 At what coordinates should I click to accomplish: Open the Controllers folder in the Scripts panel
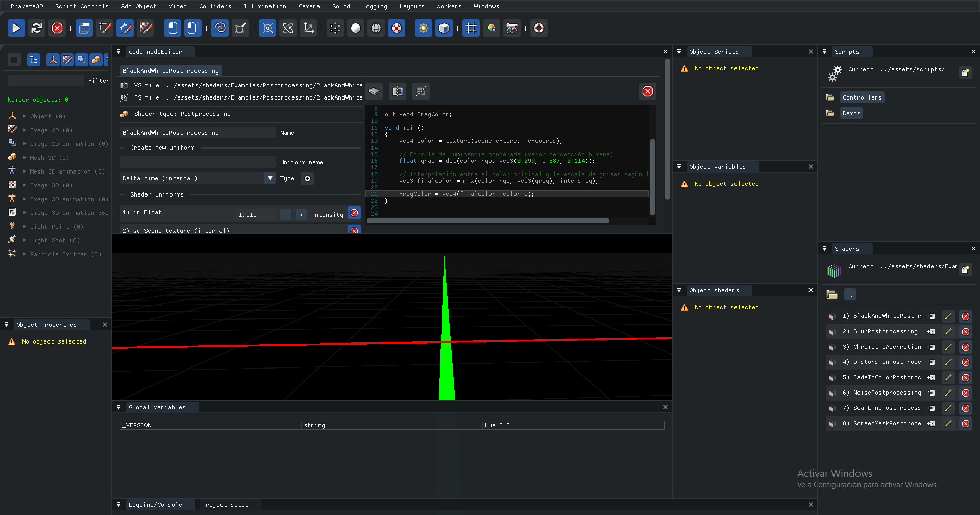click(862, 97)
